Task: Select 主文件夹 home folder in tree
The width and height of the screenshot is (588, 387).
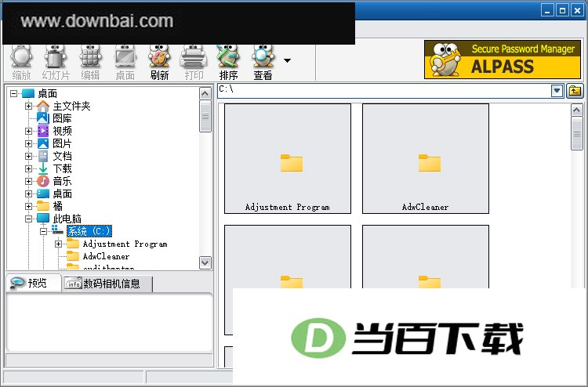Action: coord(71,106)
